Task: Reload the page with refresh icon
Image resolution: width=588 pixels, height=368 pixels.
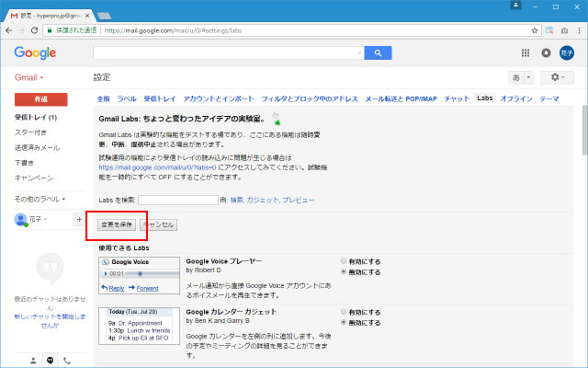Action: 34,30
